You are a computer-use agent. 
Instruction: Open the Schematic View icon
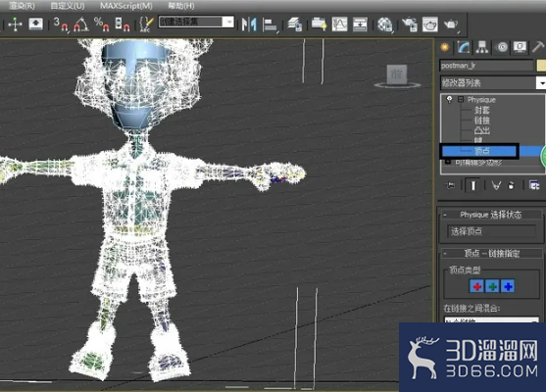(360, 24)
